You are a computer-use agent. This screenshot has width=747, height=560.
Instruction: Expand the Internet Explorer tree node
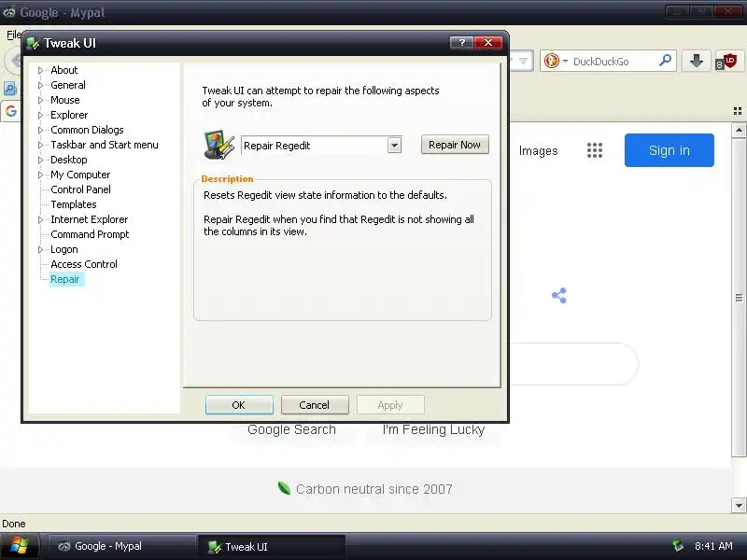[40, 219]
